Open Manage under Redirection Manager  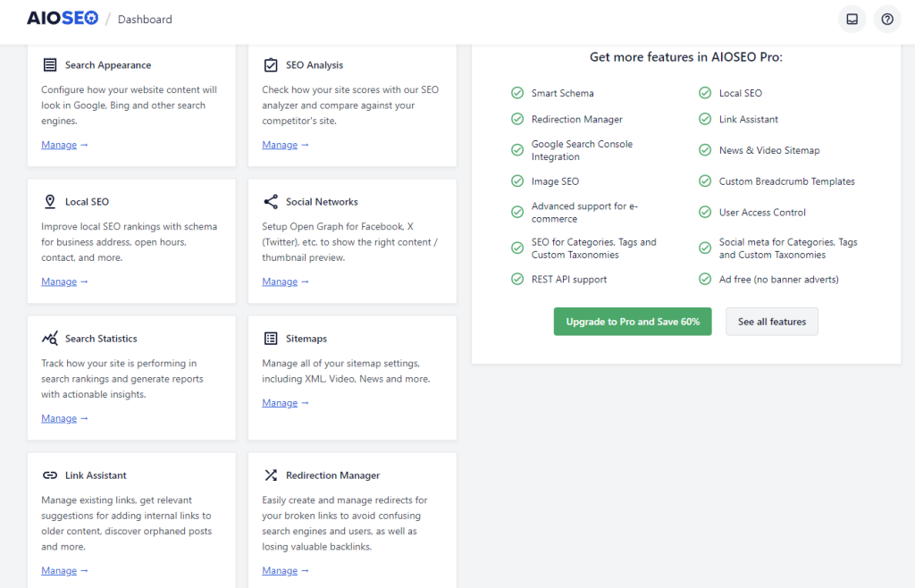pyautogui.click(x=280, y=570)
